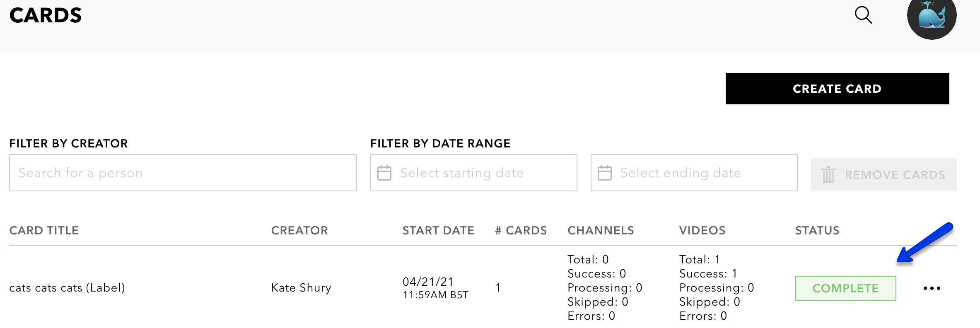Sort by CARD TITLE column header
This screenshot has height=328, width=980.
tap(44, 231)
